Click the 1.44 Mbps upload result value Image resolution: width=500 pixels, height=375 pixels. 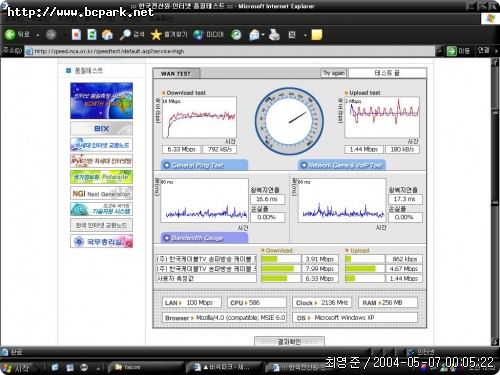(364, 149)
